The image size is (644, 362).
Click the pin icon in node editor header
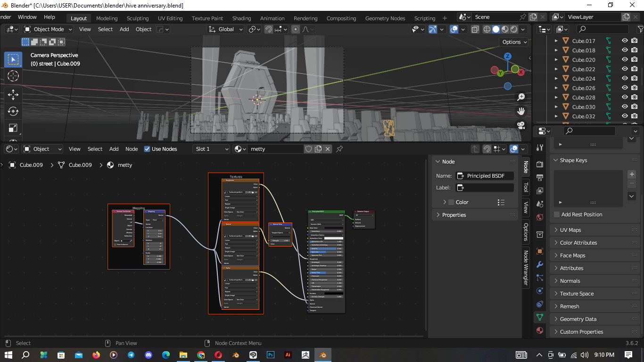[x=339, y=149]
